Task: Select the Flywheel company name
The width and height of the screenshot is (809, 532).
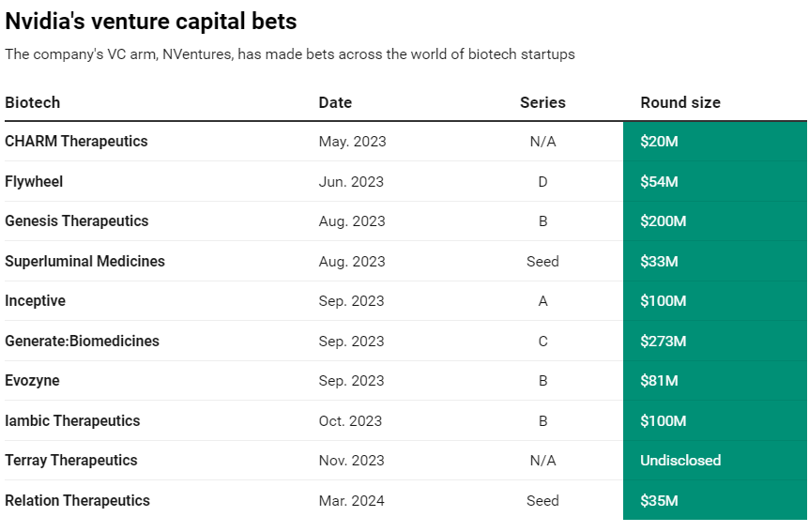Action: (x=34, y=181)
